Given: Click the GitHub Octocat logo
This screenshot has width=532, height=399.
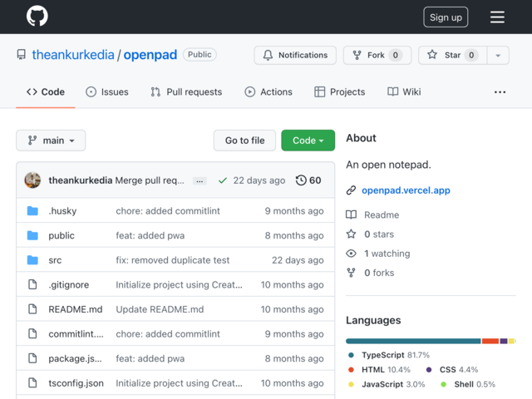Looking at the screenshot, I should tap(37, 16).
